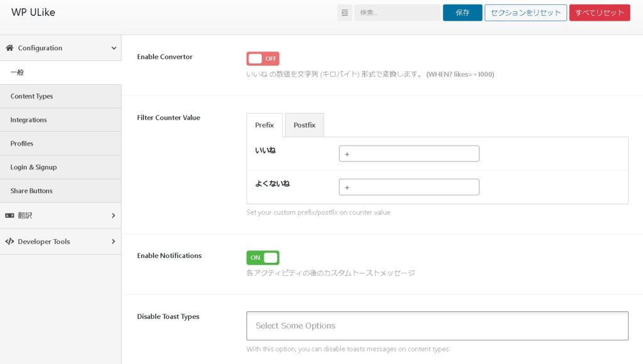Expand the Developer Tools section arrow
This screenshot has width=643, height=364.
pos(114,242)
